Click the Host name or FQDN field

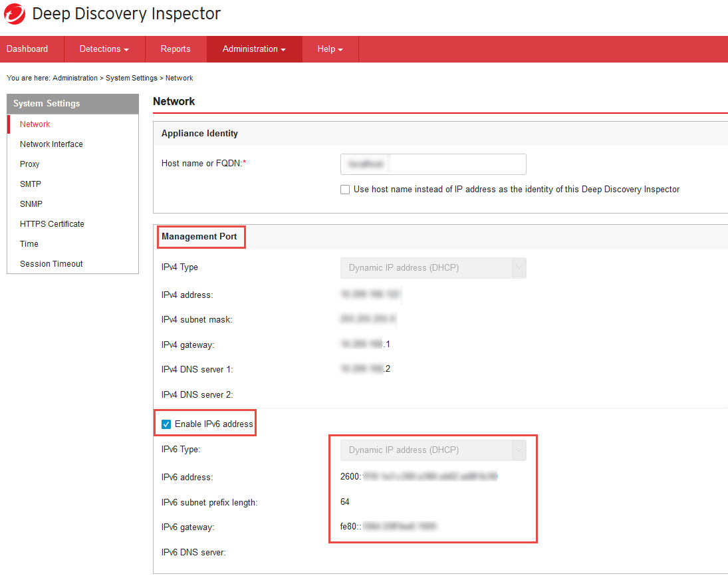(x=433, y=164)
